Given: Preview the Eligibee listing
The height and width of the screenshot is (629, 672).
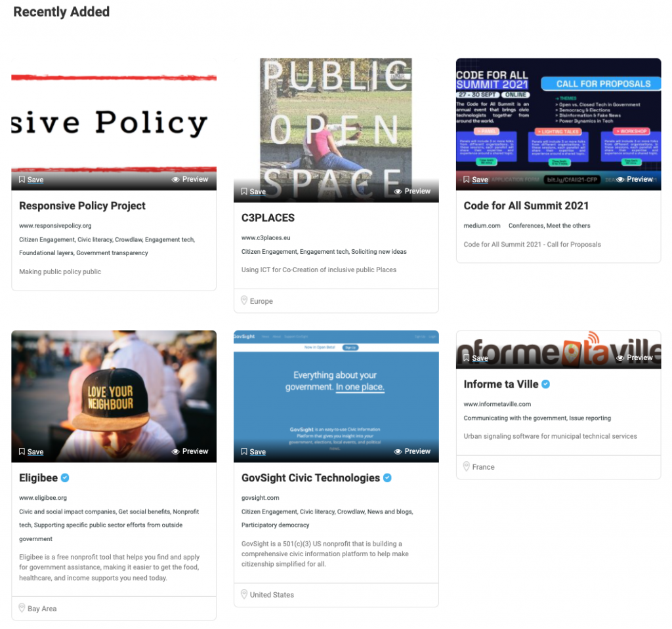Looking at the screenshot, I should (x=190, y=451).
